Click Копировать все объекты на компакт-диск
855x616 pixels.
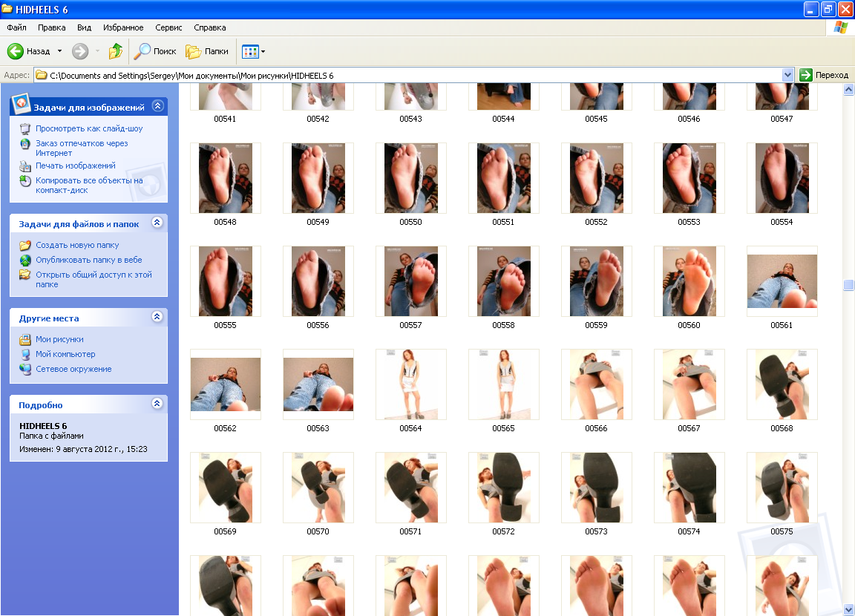pos(89,186)
